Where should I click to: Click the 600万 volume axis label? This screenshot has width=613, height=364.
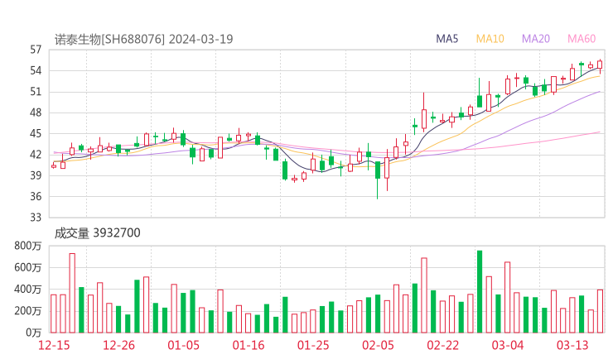28,267
